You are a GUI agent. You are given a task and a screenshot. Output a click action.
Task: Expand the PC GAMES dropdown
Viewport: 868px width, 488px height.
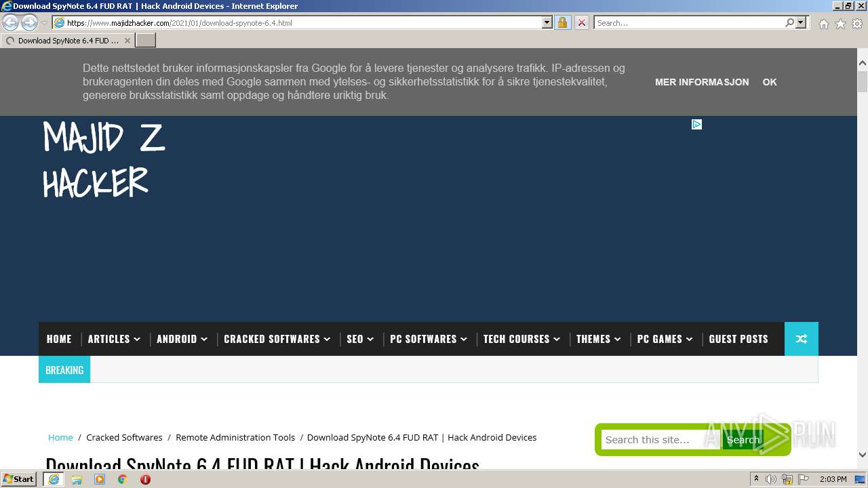point(665,339)
